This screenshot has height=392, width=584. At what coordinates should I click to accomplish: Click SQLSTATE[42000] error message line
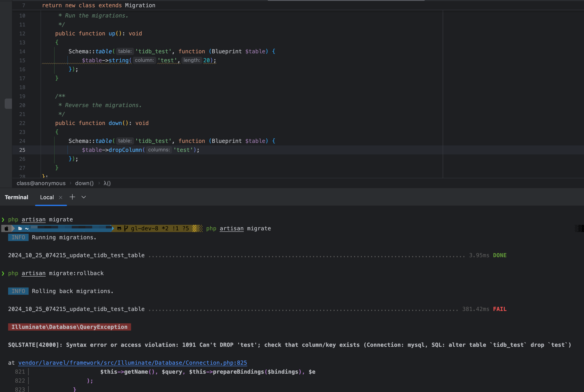[289, 345]
